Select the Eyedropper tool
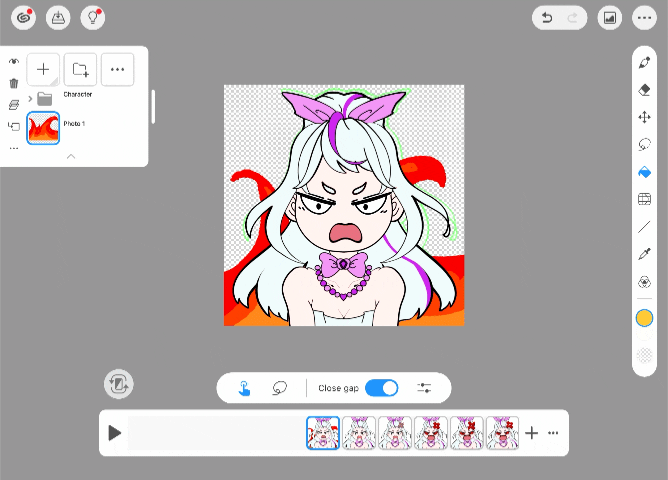The width and height of the screenshot is (668, 480). 645,254
